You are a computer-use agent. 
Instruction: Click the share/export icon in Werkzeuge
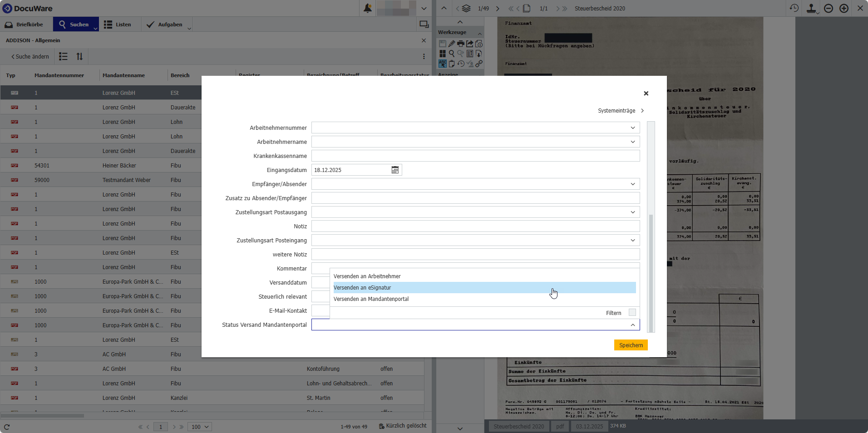click(x=470, y=44)
